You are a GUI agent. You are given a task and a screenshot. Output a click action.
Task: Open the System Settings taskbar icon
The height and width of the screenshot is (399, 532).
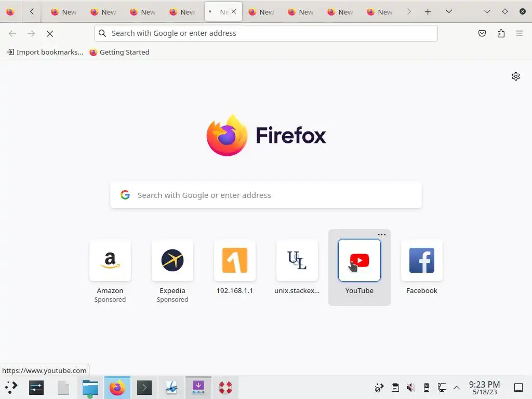point(36,388)
